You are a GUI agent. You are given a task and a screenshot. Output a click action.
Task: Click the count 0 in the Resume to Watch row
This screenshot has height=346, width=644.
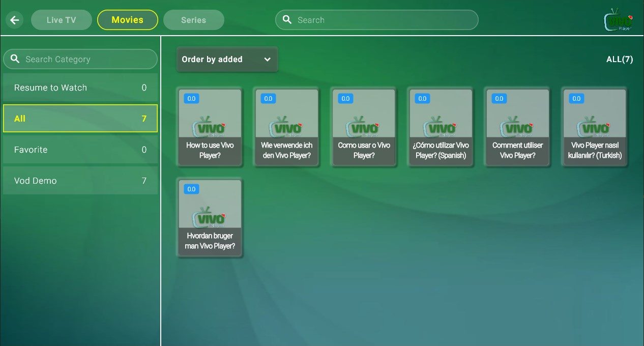click(144, 88)
